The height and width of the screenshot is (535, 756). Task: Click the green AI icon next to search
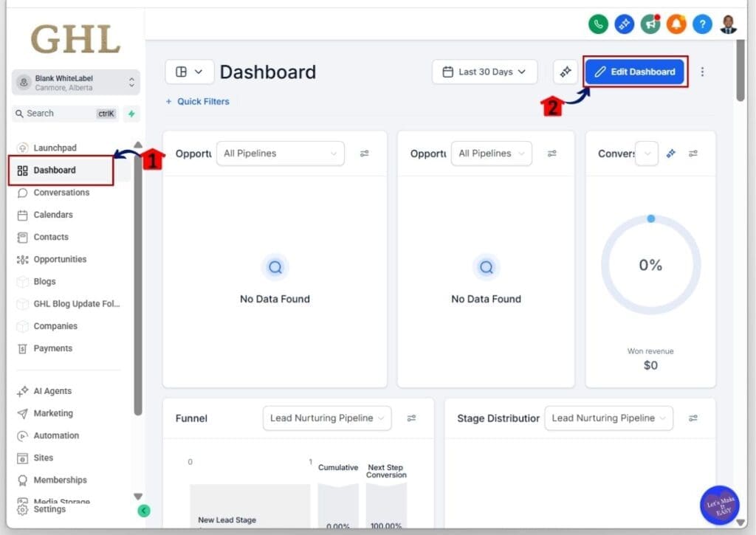coord(130,114)
